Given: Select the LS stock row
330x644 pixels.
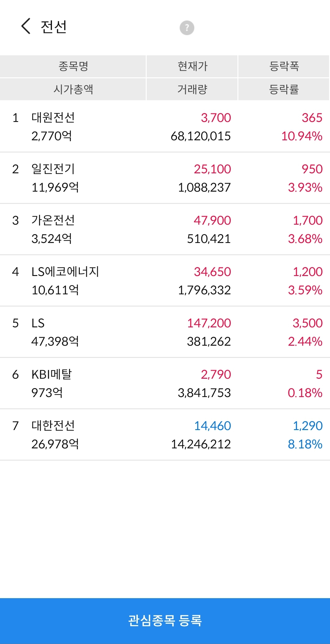Looking at the screenshot, I should point(165,332).
